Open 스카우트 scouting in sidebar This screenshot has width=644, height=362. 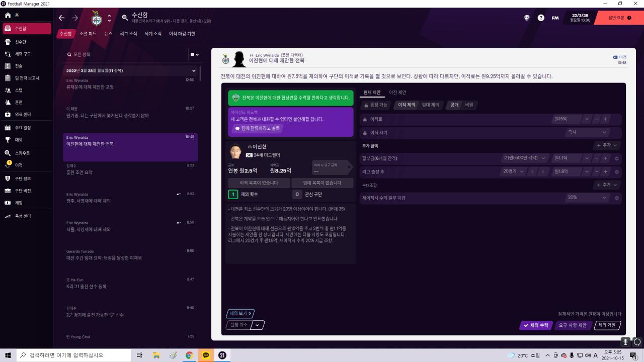(26, 153)
